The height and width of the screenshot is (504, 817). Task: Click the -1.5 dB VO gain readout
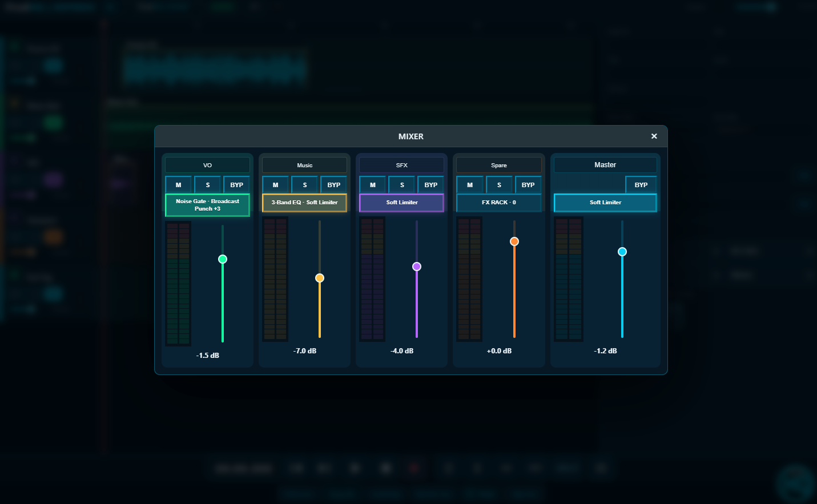pos(208,355)
